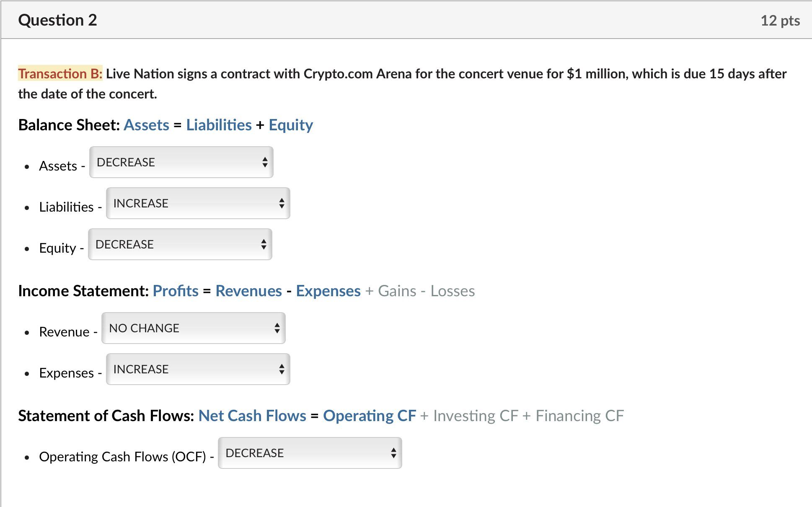Open the Assets dropdown showing DECREASE
This screenshot has width=812, height=507.
coord(180,162)
